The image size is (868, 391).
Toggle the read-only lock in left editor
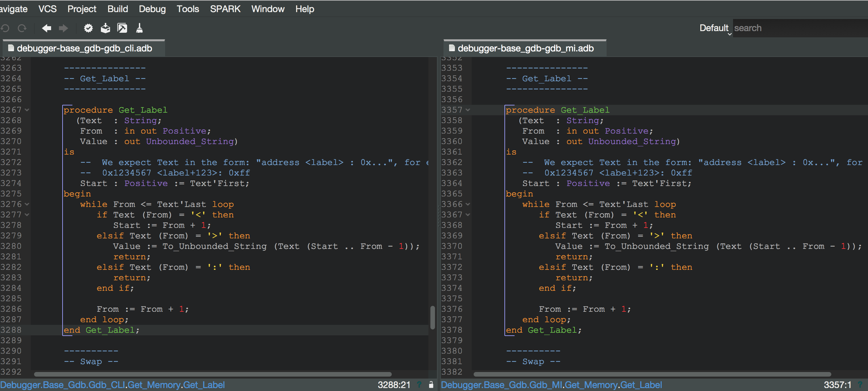point(431,384)
